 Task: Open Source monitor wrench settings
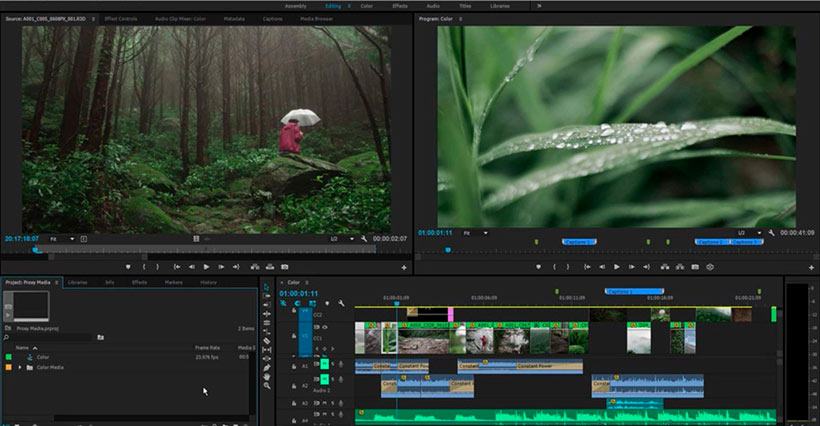[364, 239]
